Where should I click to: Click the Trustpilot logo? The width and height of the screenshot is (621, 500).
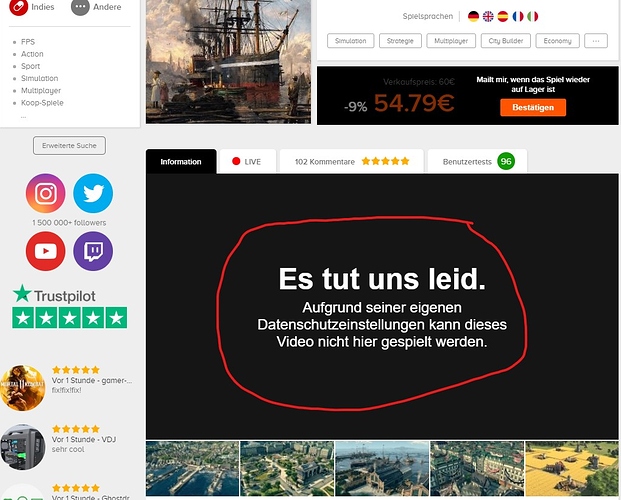pyautogui.click(x=54, y=294)
